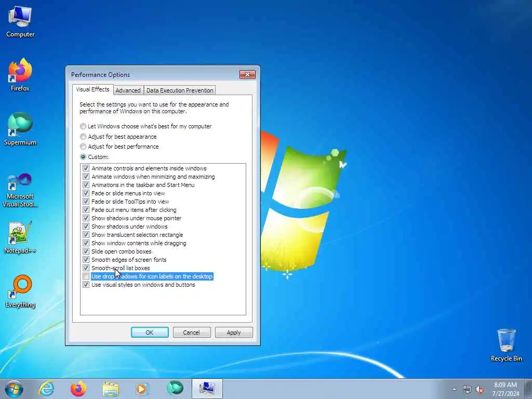Switch to the Advanced tab
This screenshot has height=399, width=532.
128,90
